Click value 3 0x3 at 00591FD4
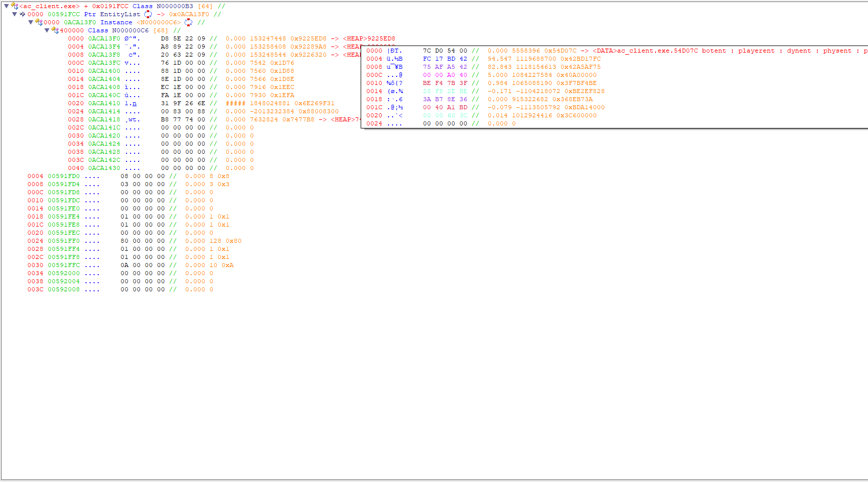 point(220,184)
